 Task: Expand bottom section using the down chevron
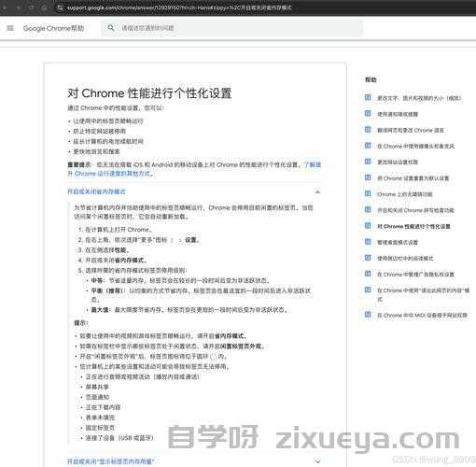point(317,460)
